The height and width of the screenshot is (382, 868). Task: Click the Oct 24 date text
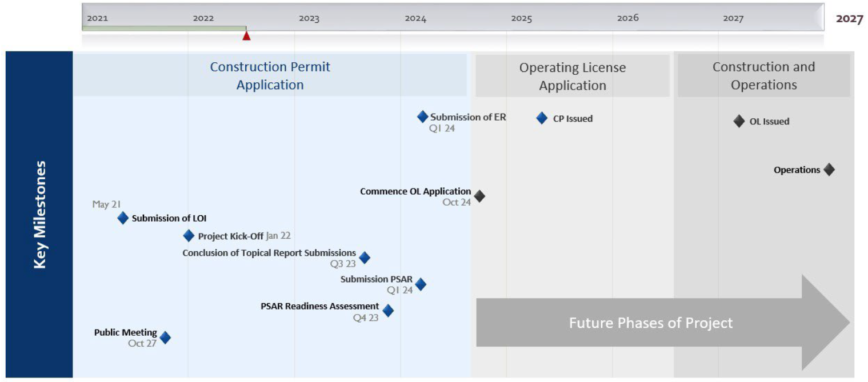[457, 202]
